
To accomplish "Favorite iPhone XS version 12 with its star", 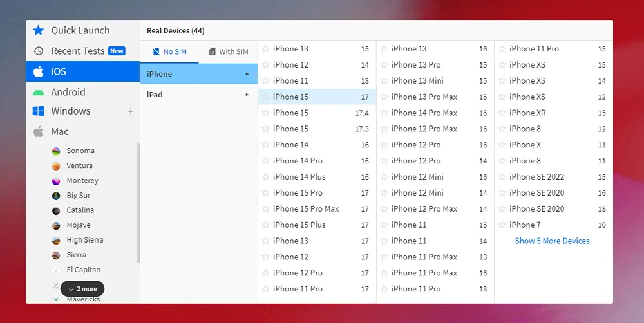I will pos(502,97).
